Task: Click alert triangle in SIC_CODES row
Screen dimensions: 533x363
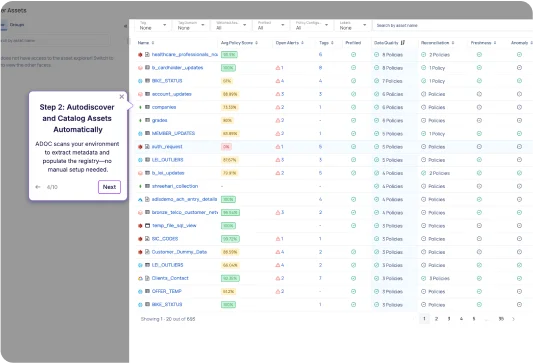Action: coord(278,239)
